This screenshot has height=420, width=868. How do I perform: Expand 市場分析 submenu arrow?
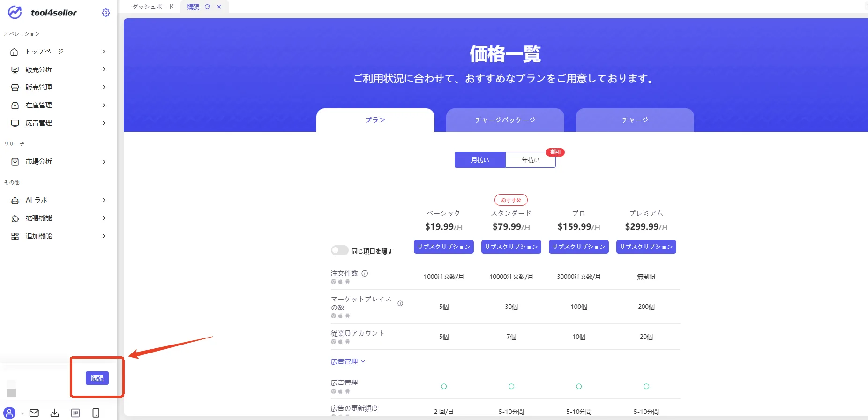(x=104, y=161)
